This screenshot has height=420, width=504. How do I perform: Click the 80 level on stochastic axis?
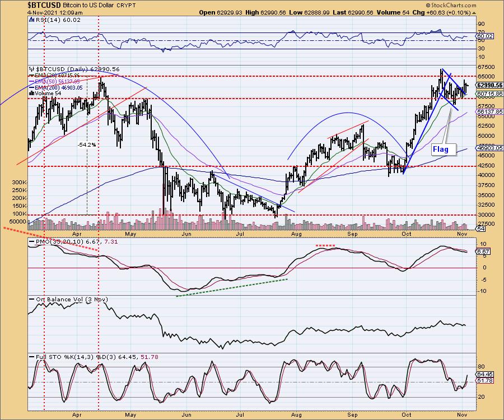pos(482,367)
